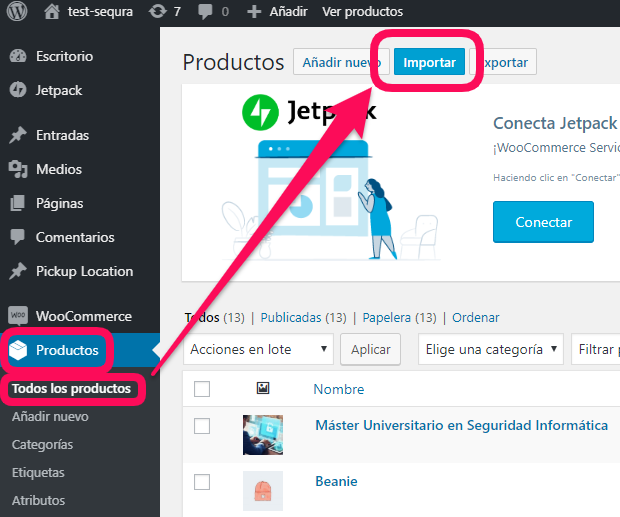Click the image column header icon
The height and width of the screenshot is (517, 620).
point(263,388)
